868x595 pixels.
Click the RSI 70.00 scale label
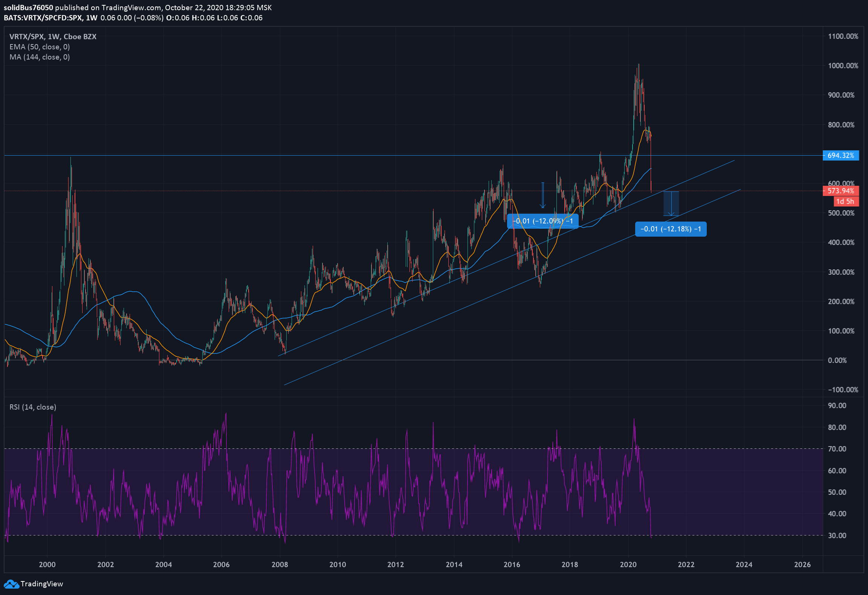837,449
